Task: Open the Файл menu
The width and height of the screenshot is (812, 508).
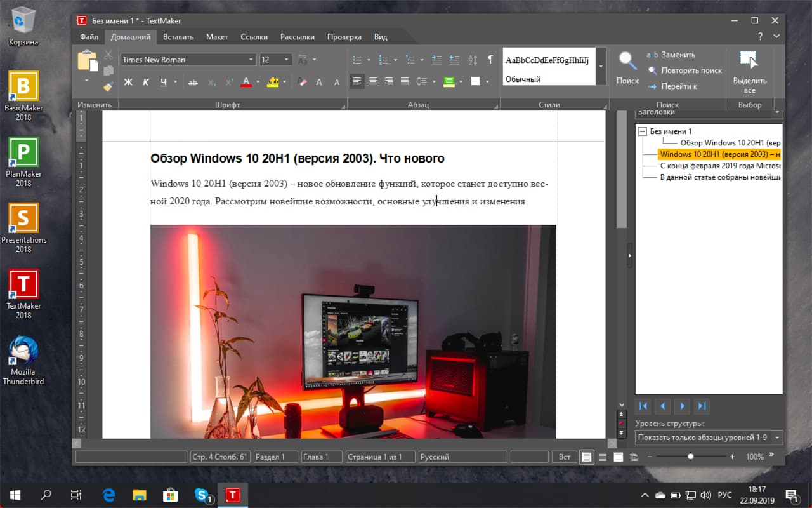Action: 89,37
